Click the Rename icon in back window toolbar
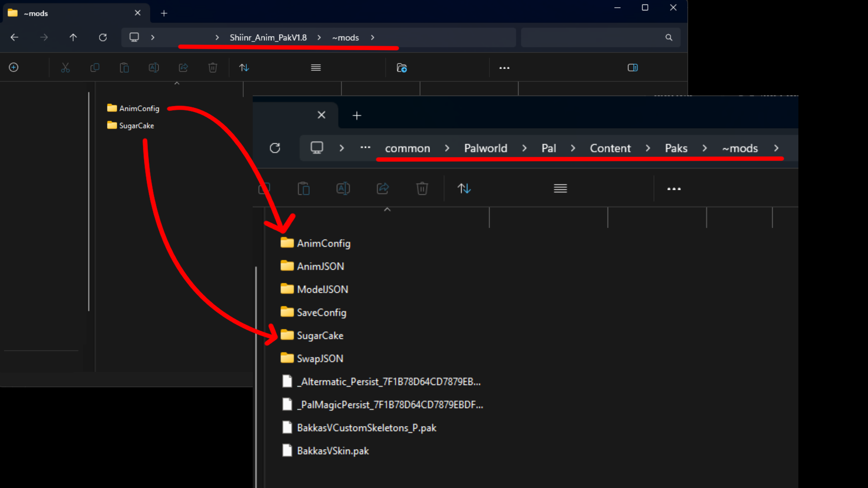The image size is (868, 488). [x=154, y=68]
